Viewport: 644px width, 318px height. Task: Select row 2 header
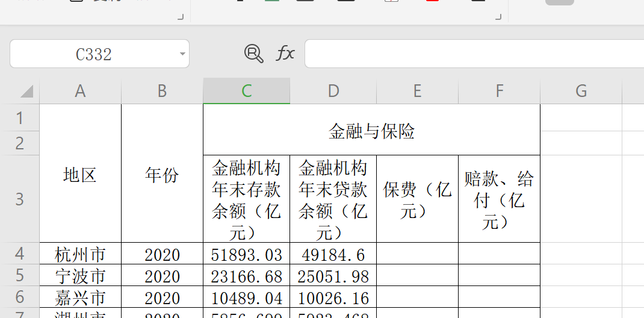click(20, 143)
